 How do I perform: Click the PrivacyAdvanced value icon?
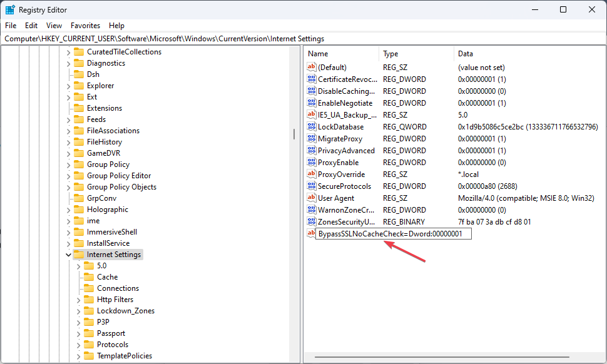311,151
